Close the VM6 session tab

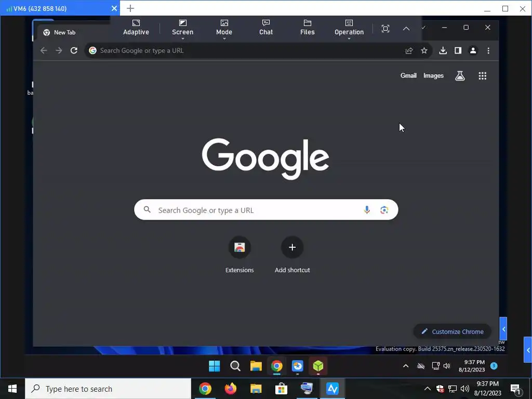[x=114, y=8]
